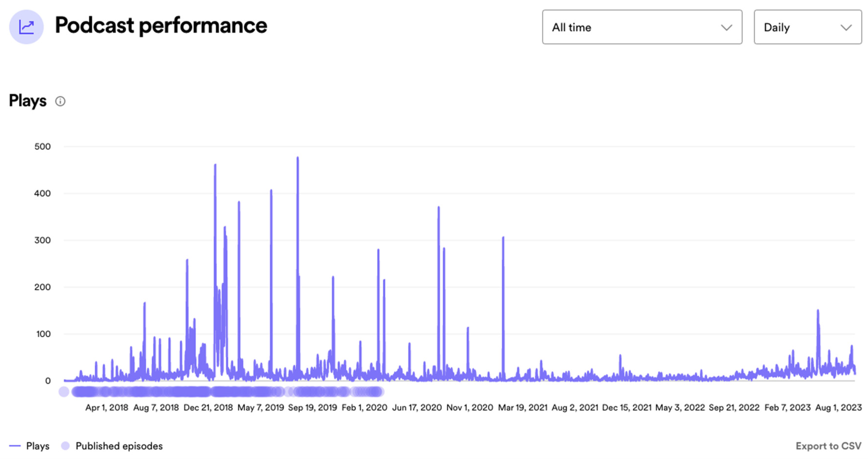Click the Podcast performance title
868x459 pixels.
tap(161, 26)
